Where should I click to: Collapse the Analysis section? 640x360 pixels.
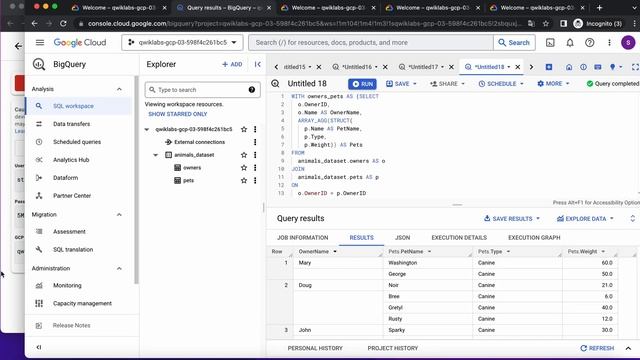pyautogui.click(x=119, y=89)
